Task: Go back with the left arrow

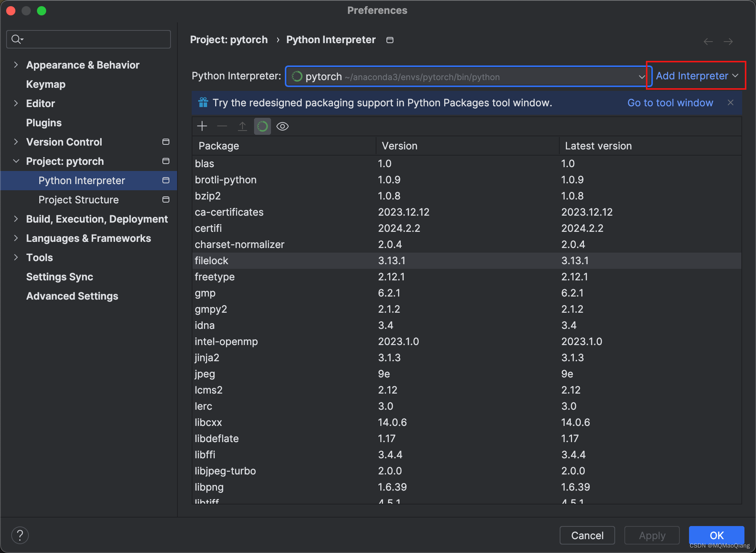Action: pyautogui.click(x=708, y=41)
